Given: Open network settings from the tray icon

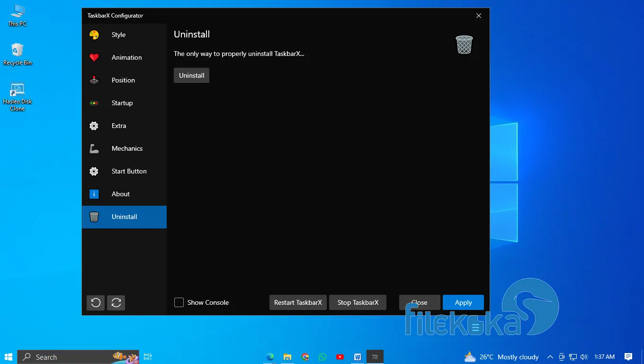Looking at the screenshot, I should pos(573,357).
